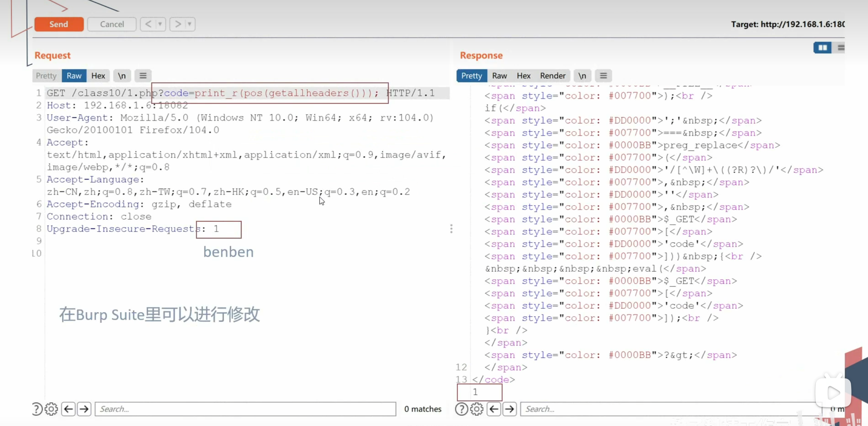Screen dimensions: 868x426
Task: Expand history back dropdown arrow
Action: pyautogui.click(x=160, y=24)
